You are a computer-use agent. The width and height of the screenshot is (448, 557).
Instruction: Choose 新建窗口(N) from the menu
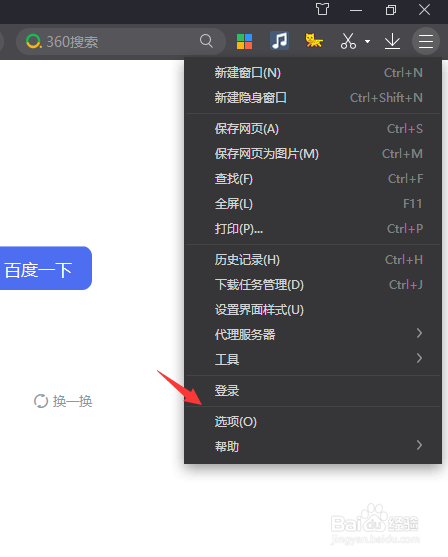pyautogui.click(x=313, y=73)
